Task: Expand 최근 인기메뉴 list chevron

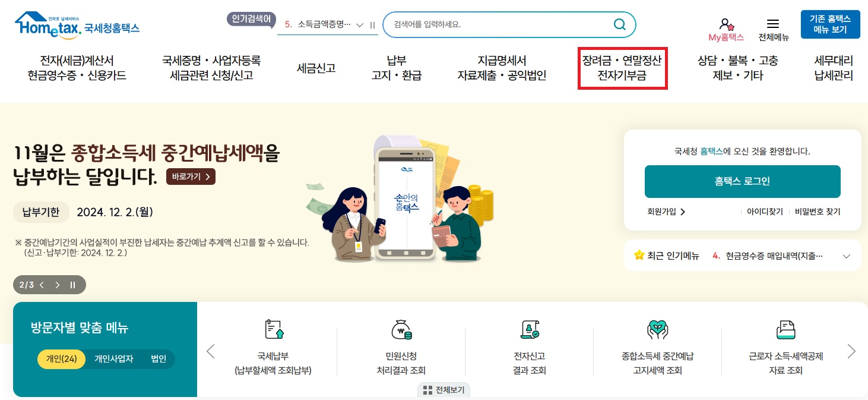Action: 847,256
